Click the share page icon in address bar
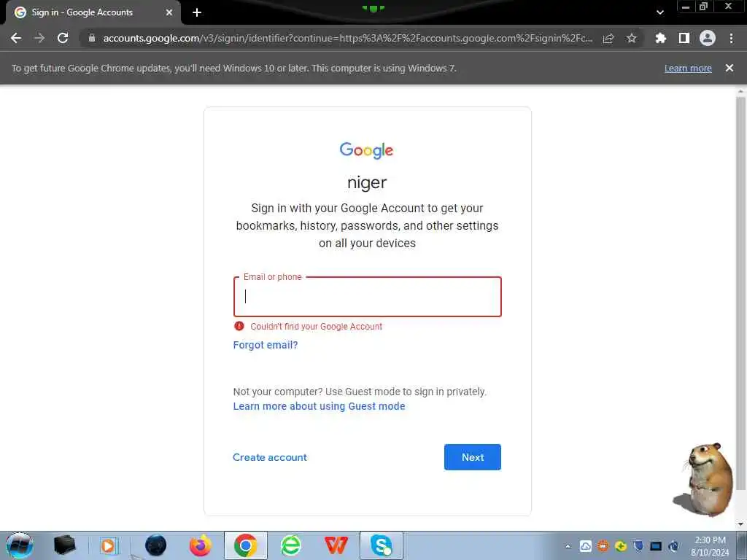 (608, 39)
